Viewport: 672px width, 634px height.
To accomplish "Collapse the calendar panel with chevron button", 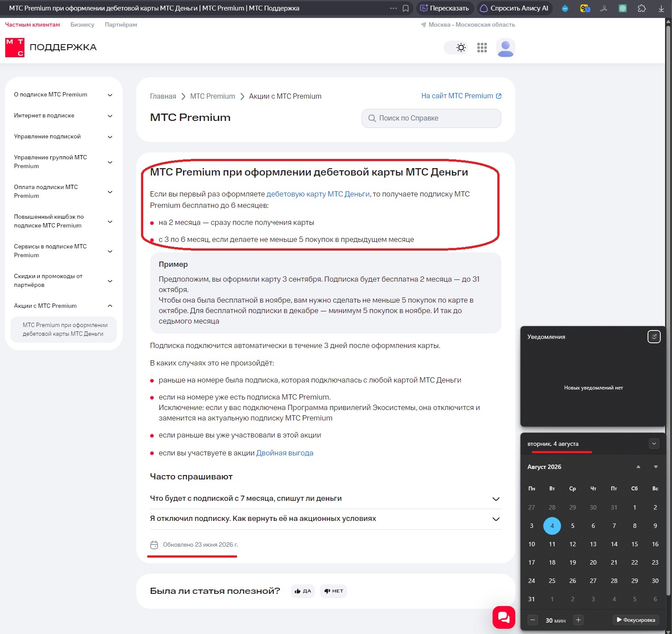I will (x=654, y=444).
